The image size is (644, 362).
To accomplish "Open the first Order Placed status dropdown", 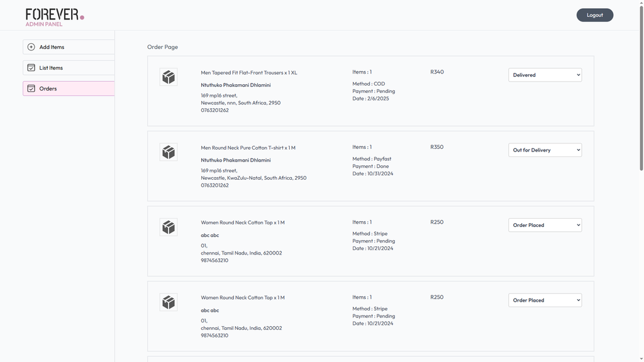I will 545,225.
